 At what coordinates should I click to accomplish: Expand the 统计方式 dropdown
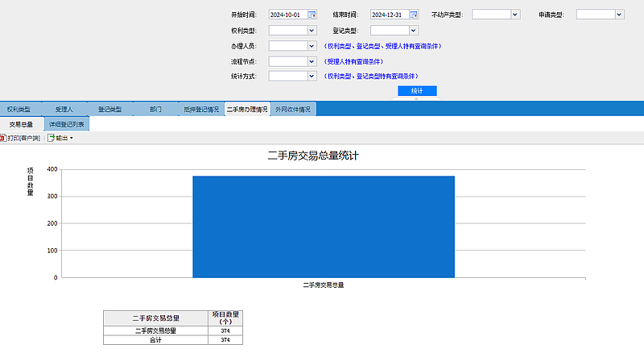(x=312, y=76)
